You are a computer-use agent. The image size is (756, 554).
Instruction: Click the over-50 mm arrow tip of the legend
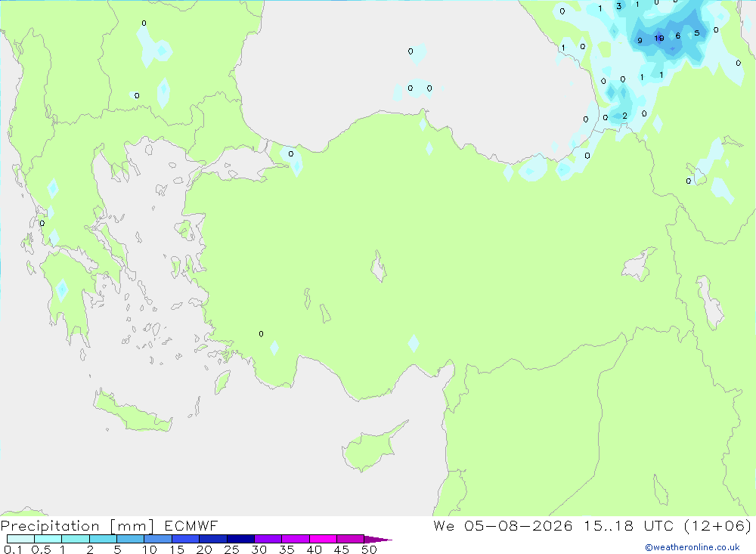379,540
